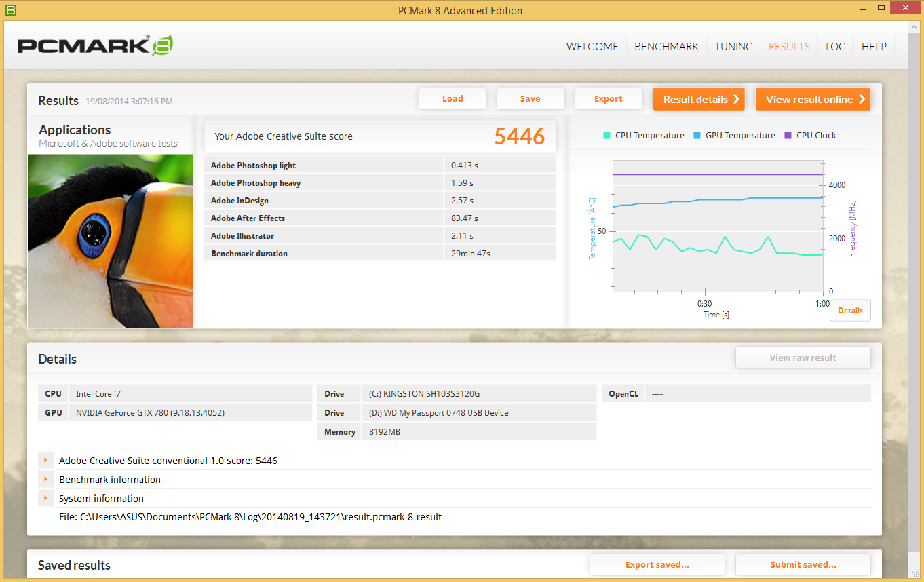Image resolution: width=924 pixels, height=582 pixels.
Task: Toggle CPU Clock legend swatch
Action: (788, 136)
